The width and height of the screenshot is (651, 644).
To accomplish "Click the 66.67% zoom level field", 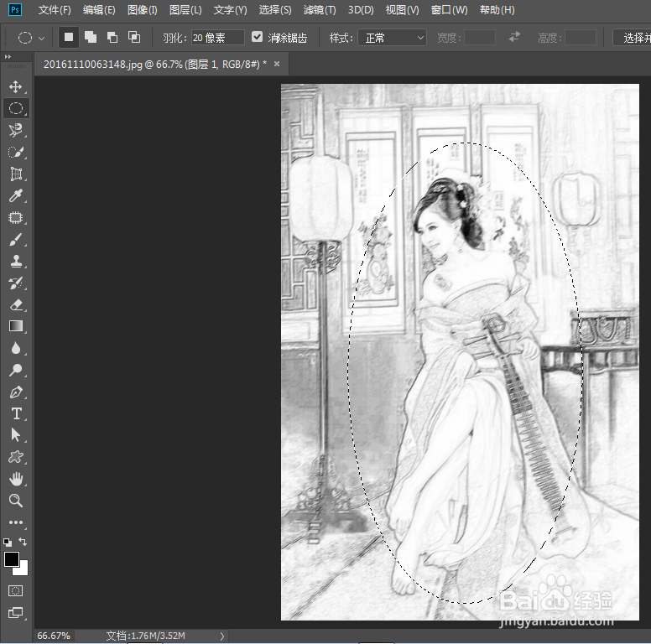I will click(54, 636).
